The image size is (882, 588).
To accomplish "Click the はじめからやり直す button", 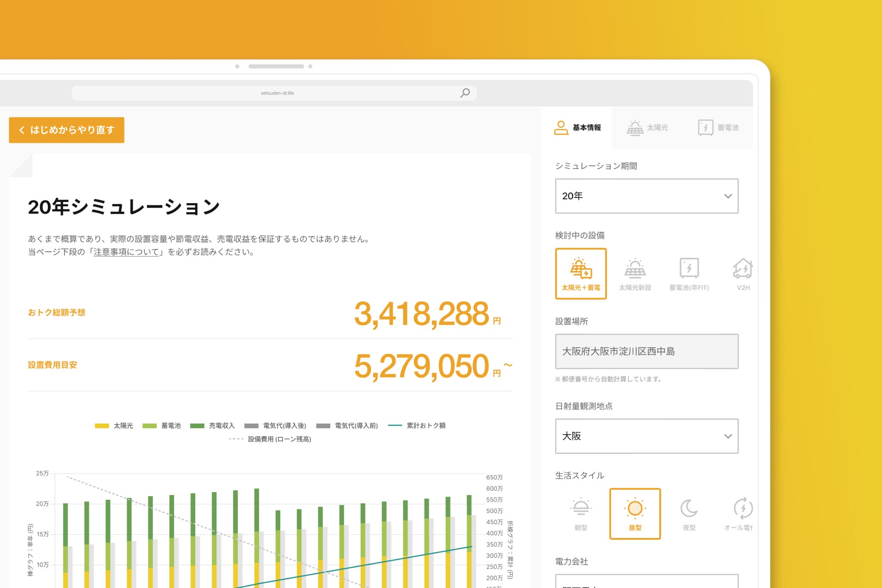I will 67,130.
